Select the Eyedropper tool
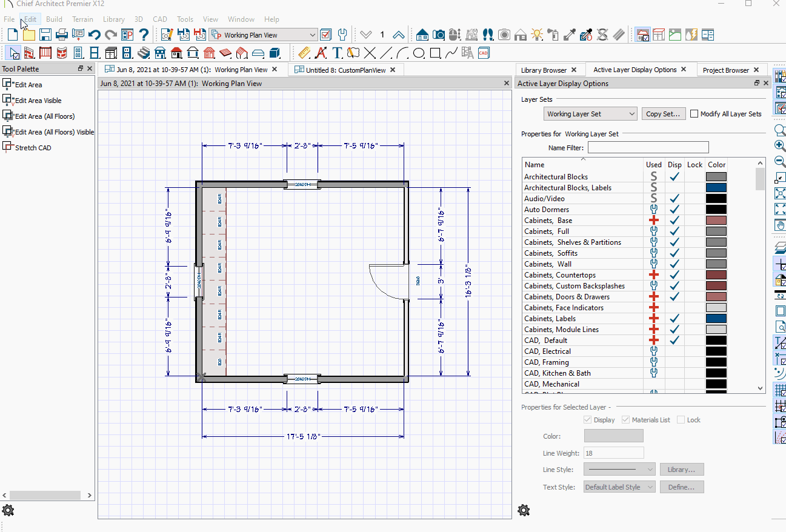This screenshot has height=532, width=786. pos(569,35)
